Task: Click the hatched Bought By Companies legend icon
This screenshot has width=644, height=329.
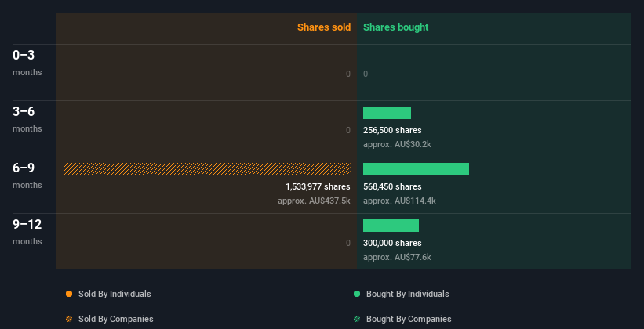Action: (x=357, y=319)
